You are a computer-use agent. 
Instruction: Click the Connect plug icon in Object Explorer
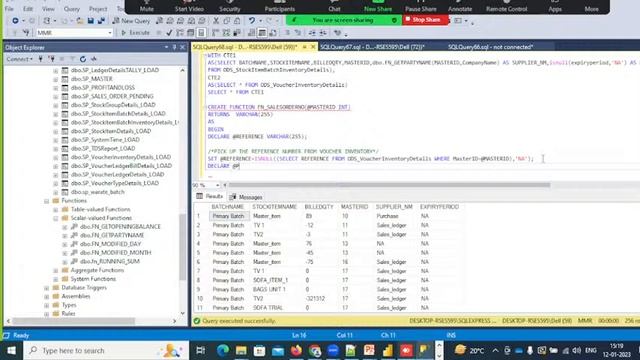point(40,59)
